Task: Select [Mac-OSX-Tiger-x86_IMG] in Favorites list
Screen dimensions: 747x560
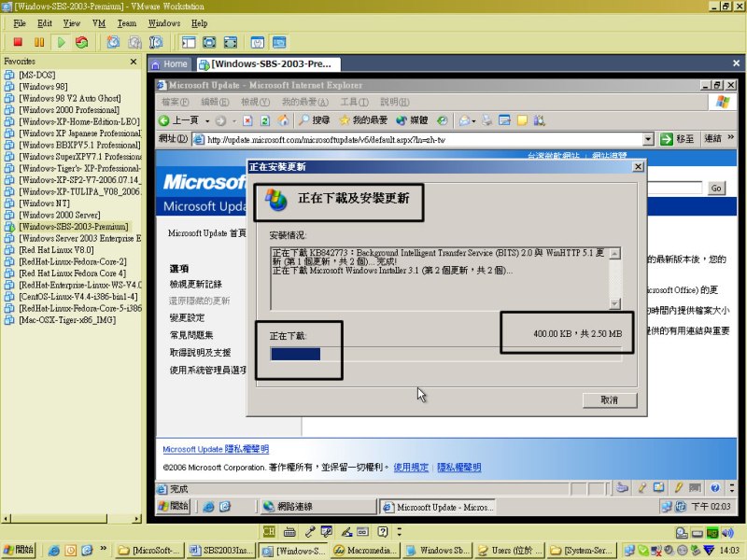Action: tap(66, 319)
